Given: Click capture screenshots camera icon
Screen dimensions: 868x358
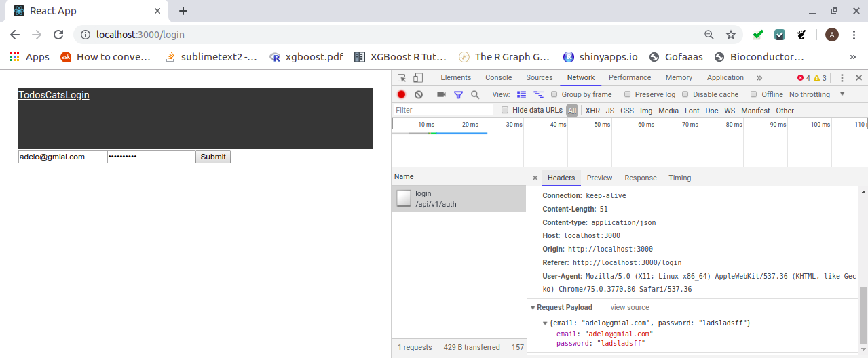Looking at the screenshot, I should click(441, 94).
